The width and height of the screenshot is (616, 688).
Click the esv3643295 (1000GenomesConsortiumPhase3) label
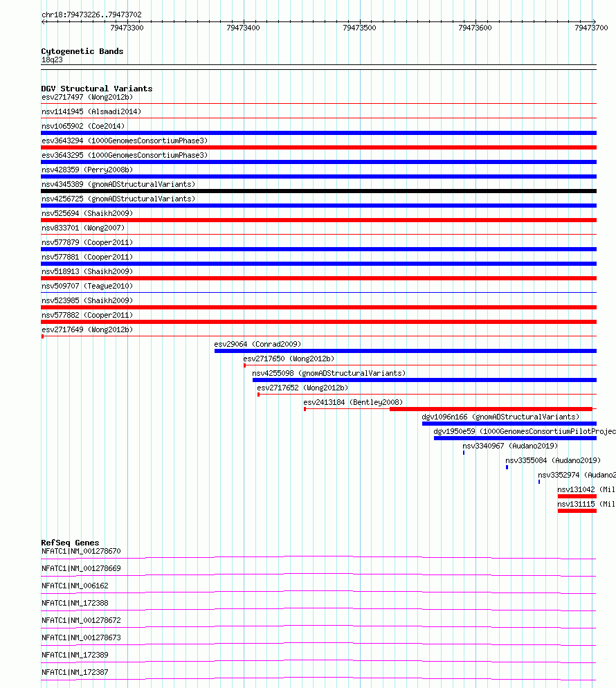click(x=125, y=155)
